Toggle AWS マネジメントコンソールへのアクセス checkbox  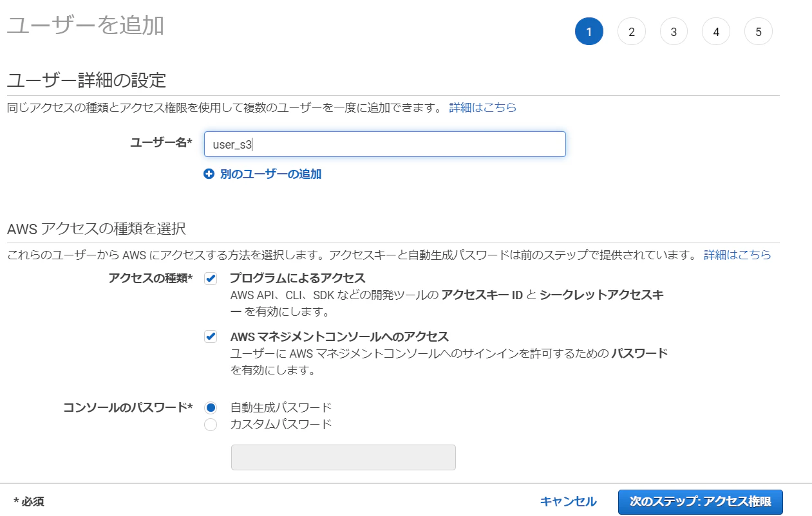click(211, 336)
